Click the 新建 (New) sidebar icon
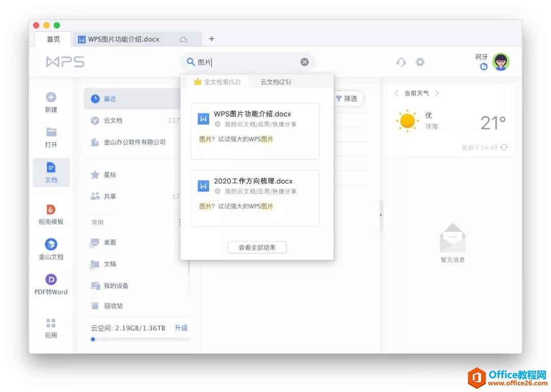Screen dimensions: 551x392 point(51,97)
